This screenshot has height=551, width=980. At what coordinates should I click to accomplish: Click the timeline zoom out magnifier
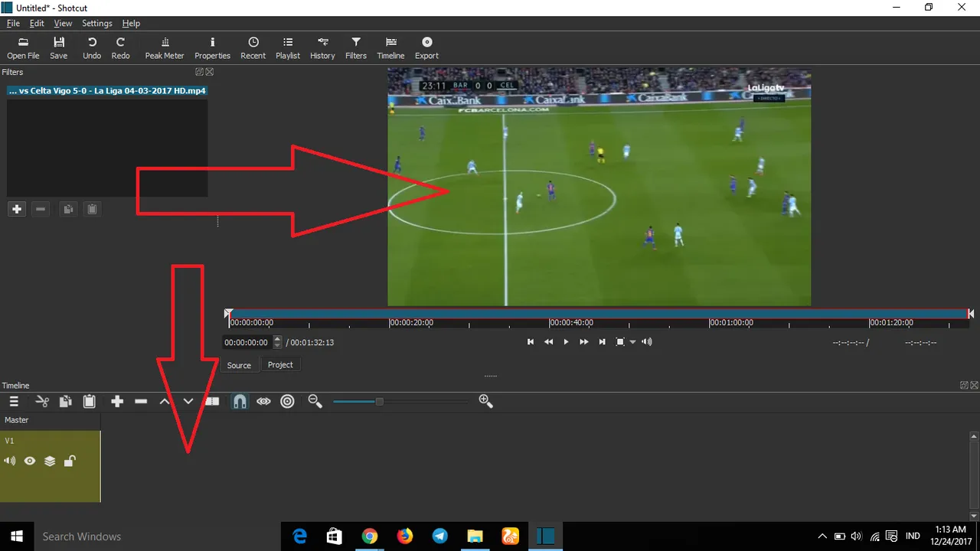[x=315, y=401]
